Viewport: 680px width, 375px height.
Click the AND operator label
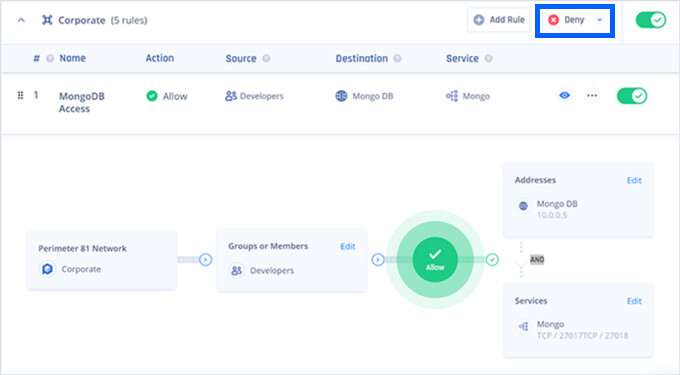537,260
